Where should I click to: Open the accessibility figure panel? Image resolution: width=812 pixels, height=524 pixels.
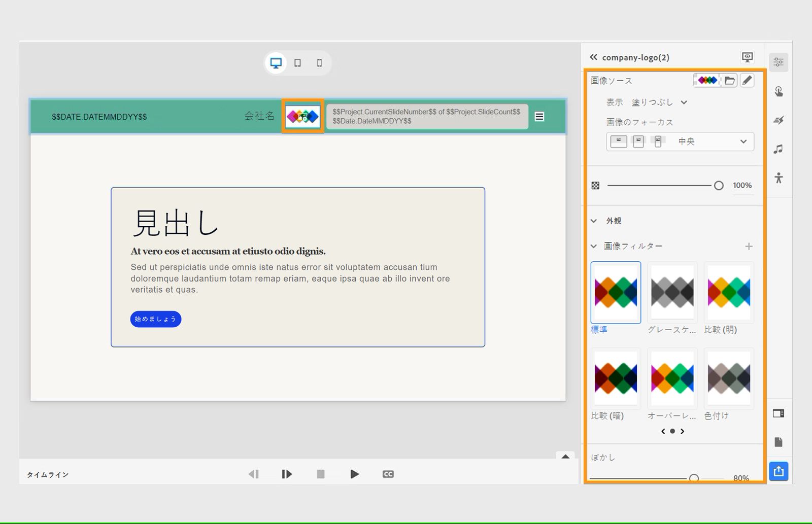pyautogui.click(x=779, y=178)
